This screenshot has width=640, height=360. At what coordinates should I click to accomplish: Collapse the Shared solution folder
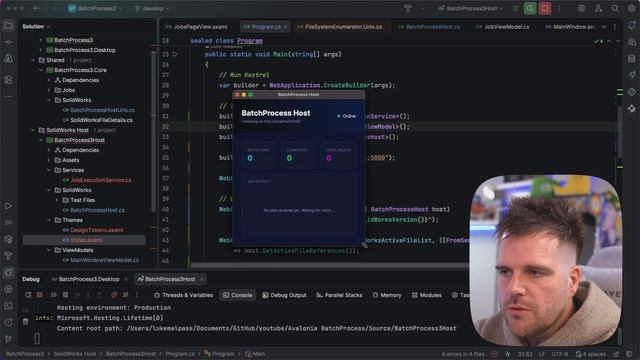click(x=33, y=60)
